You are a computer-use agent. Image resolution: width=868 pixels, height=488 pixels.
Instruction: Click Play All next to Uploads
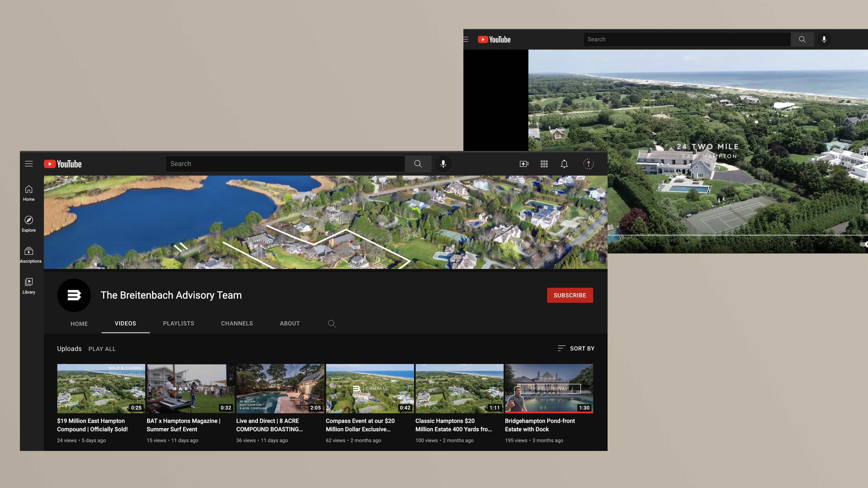tap(102, 349)
